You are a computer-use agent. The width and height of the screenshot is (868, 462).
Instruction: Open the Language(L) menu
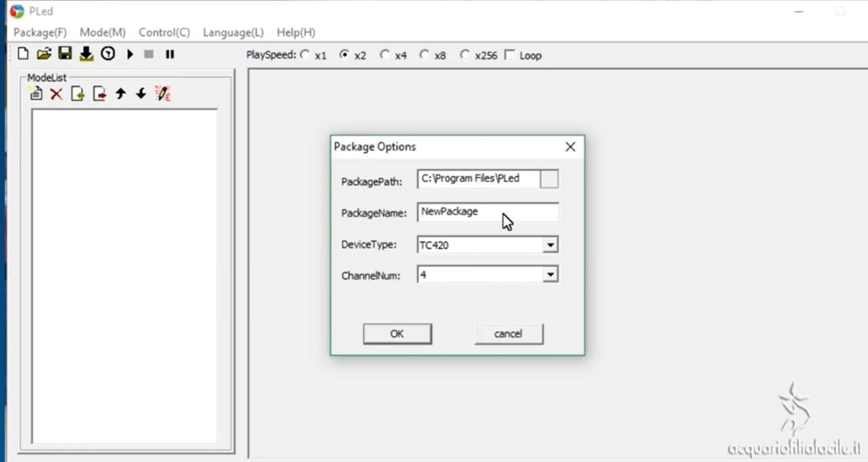tap(233, 33)
